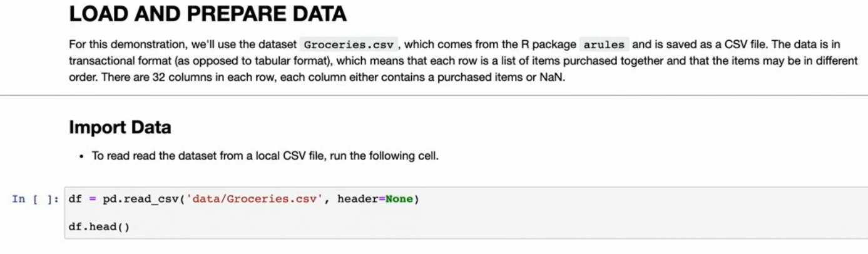The width and height of the screenshot is (868, 254).
Task: Click the words "32 columns" in the description
Action: (x=176, y=78)
